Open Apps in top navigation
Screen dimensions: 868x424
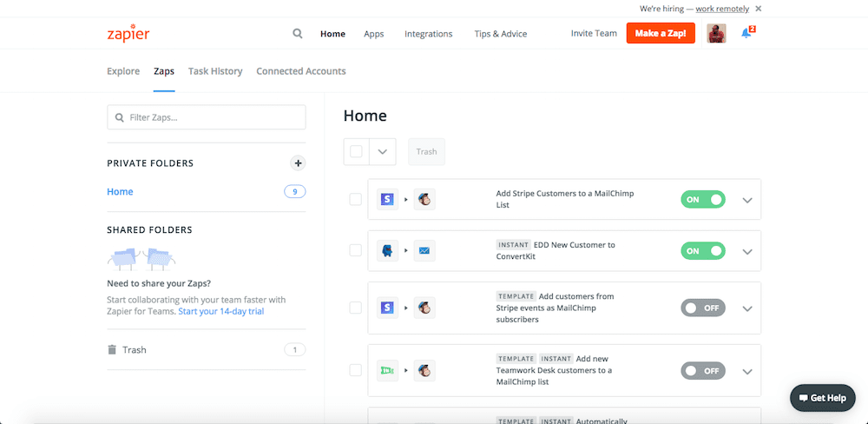coord(373,34)
